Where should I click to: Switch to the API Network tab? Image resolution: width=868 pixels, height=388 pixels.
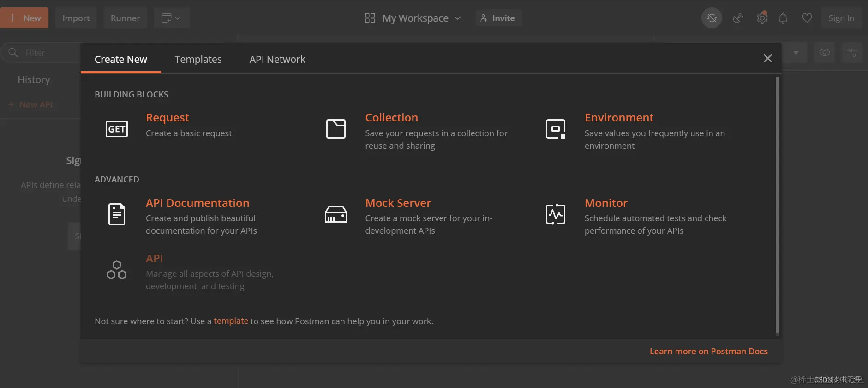coord(277,59)
